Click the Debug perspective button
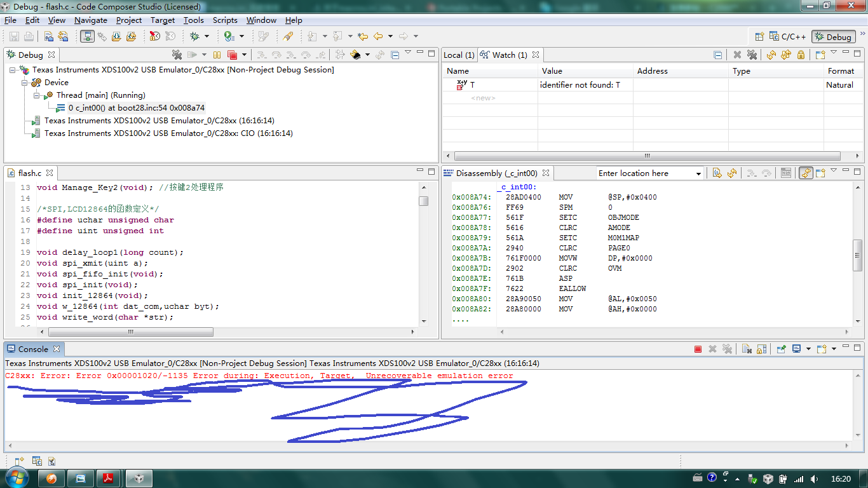This screenshot has height=488, width=868. tap(834, 37)
